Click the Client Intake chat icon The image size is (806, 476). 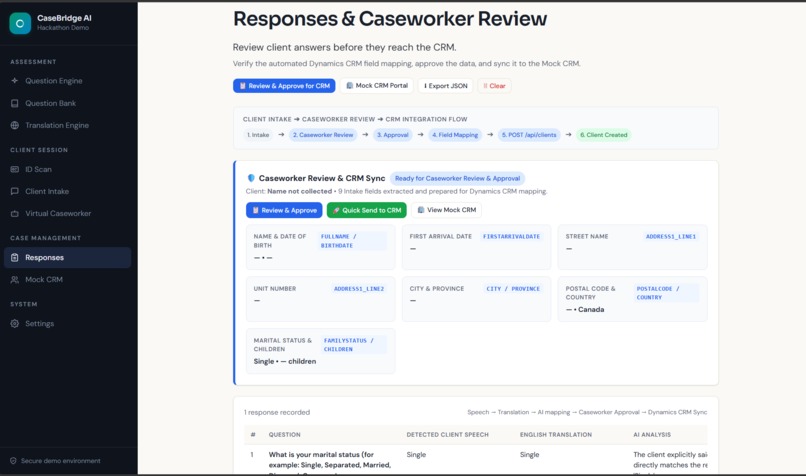14,191
